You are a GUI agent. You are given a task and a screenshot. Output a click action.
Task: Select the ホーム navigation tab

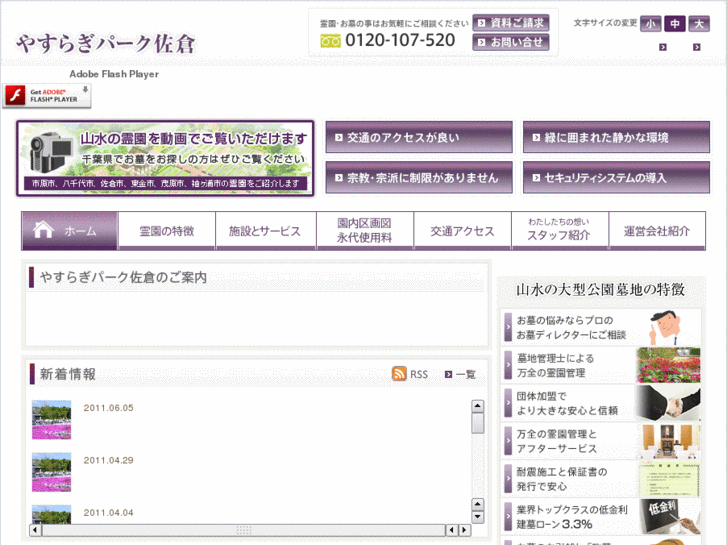pos(70,231)
